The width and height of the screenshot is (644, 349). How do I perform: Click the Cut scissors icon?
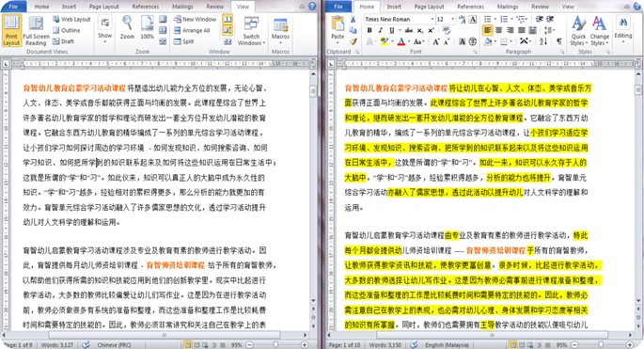pyautogui.click(x=353, y=20)
